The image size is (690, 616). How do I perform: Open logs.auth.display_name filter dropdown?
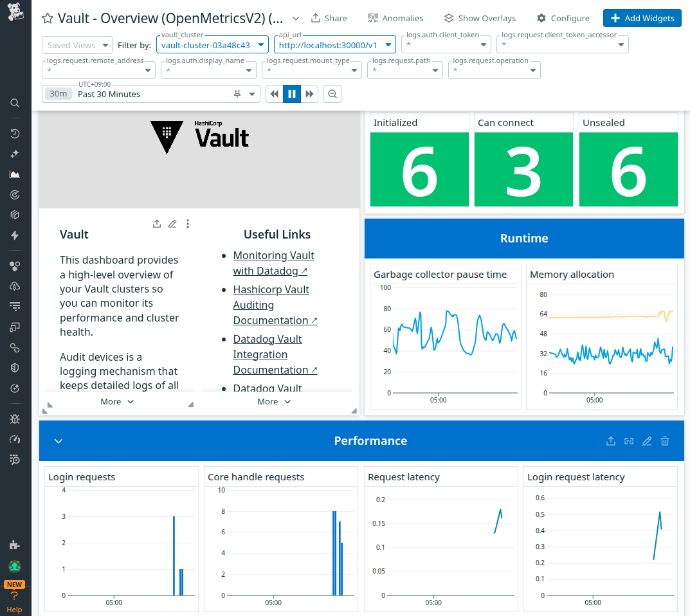pyautogui.click(x=208, y=70)
